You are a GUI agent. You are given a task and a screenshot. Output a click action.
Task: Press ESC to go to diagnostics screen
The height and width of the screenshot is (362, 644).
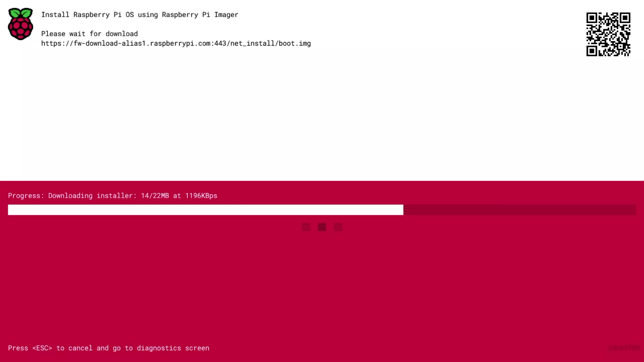pos(108,348)
